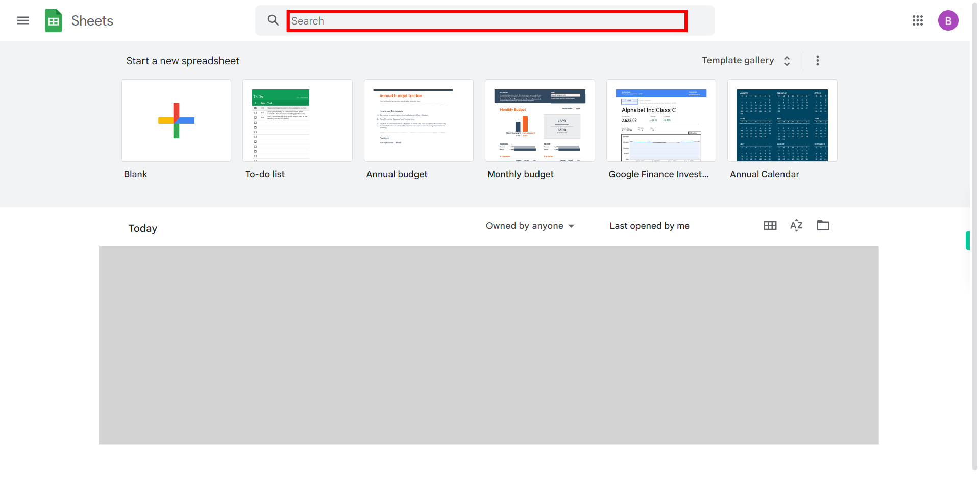980x481 pixels.
Task: Open the Annual Calendar template thumbnail
Action: click(x=782, y=121)
